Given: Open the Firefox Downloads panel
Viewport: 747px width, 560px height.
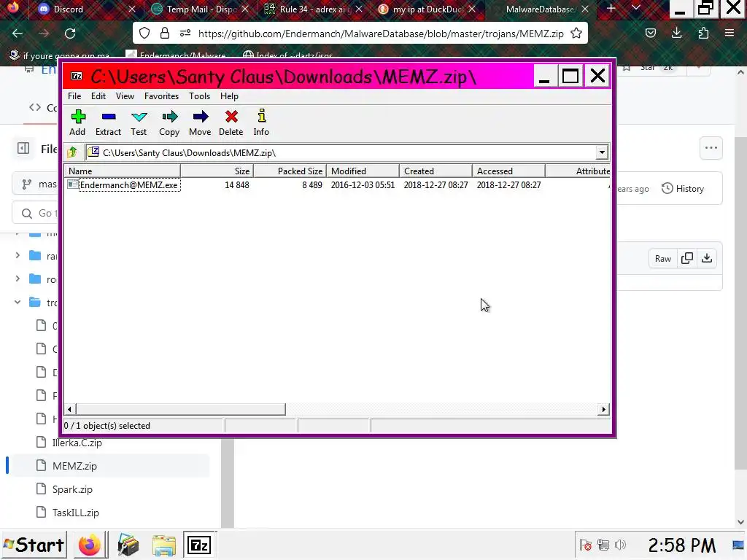Looking at the screenshot, I should click(x=676, y=34).
